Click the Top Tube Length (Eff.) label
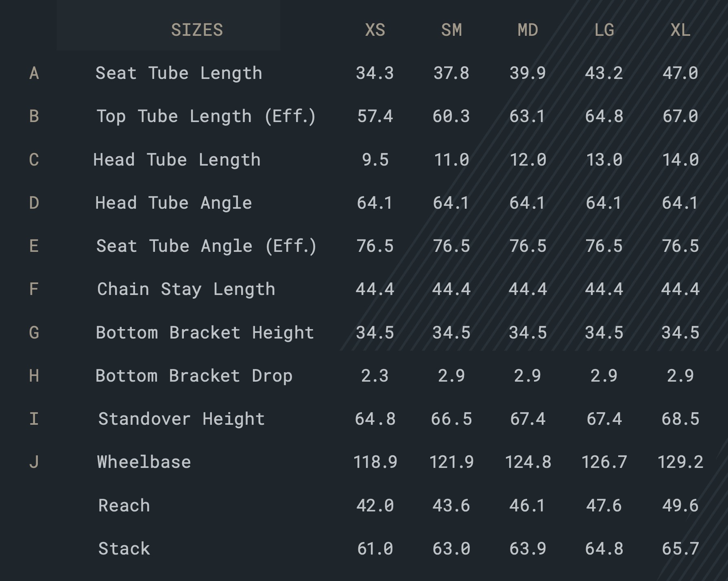728x581 pixels. coord(206,116)
